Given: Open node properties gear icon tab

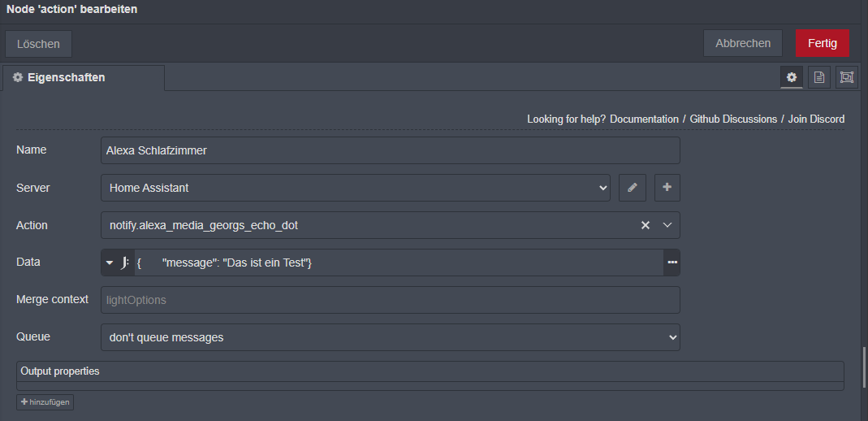Looking at the screenshot, I should pos(792,77).
